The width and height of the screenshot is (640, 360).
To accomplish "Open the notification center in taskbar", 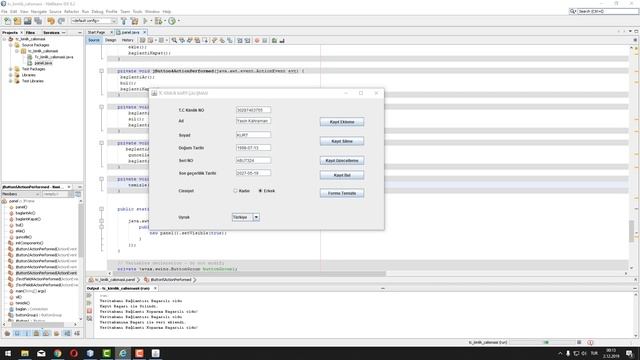I will click(629, 353).
